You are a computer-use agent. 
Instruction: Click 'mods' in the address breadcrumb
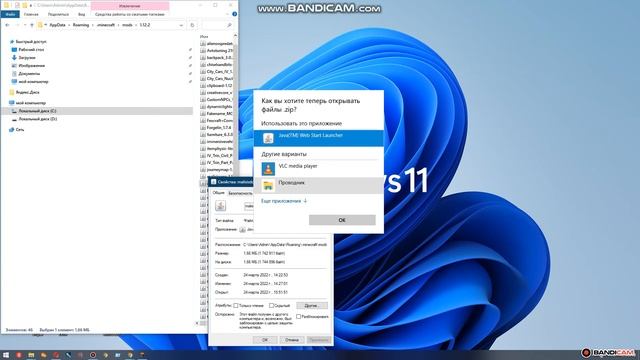127,25
